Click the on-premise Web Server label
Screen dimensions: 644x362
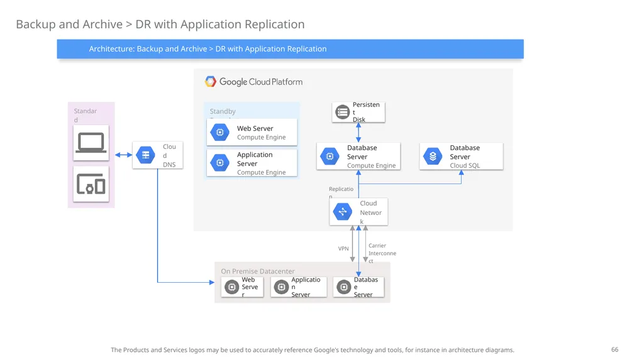[x=250, y=287]
